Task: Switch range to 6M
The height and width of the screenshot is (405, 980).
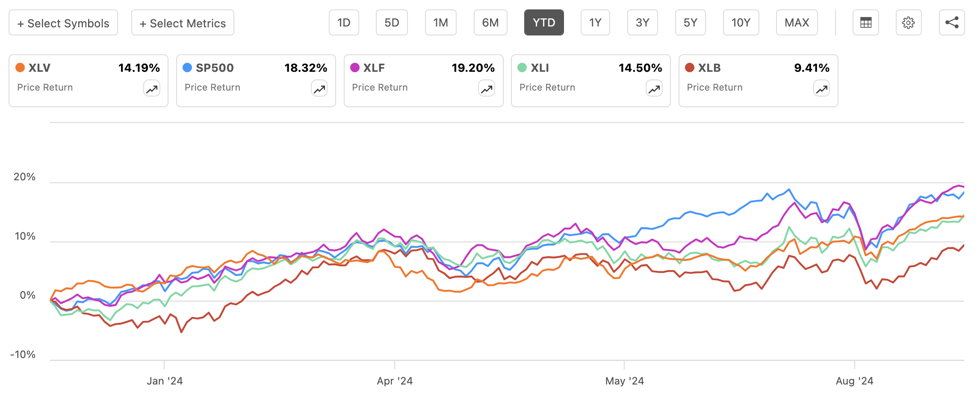Action: pos(490,23)
